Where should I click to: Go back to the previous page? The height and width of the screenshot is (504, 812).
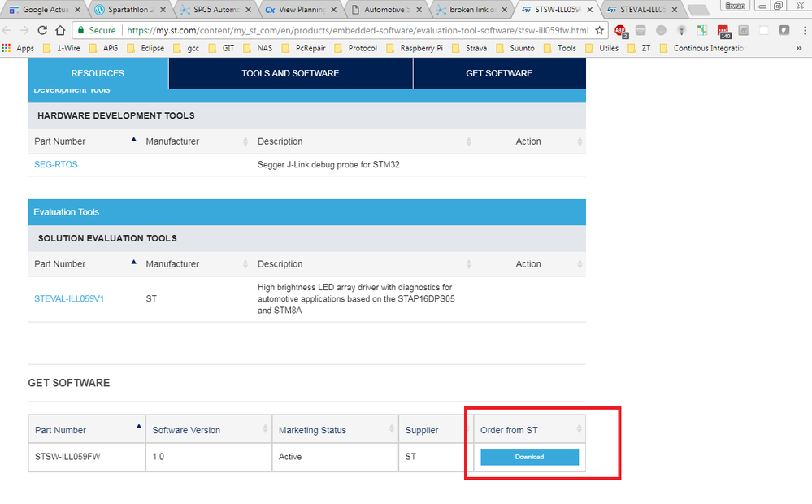click(x=7, y=30)
